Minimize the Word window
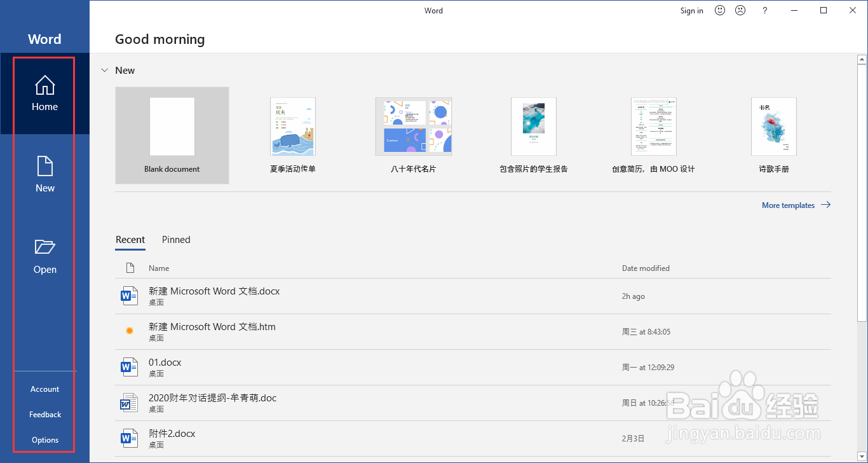The image size is (868, 463). point(794,10)
